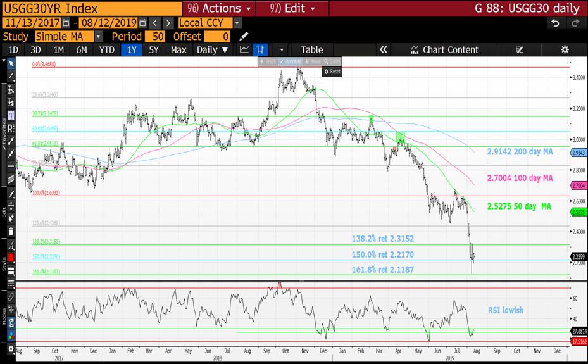
Task: Click the arrow beside Simple MA
Action: (x=98, y=36)
